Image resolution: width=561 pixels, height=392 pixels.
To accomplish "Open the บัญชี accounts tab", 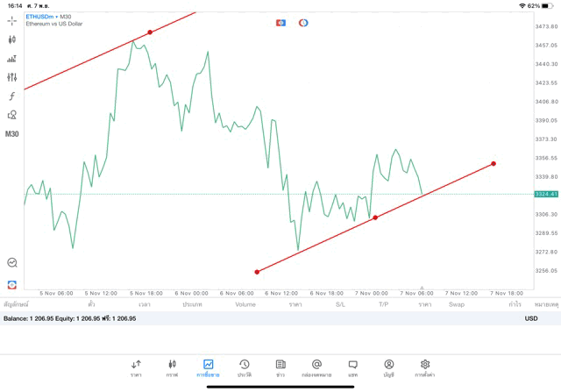I will tap(388, 367).
